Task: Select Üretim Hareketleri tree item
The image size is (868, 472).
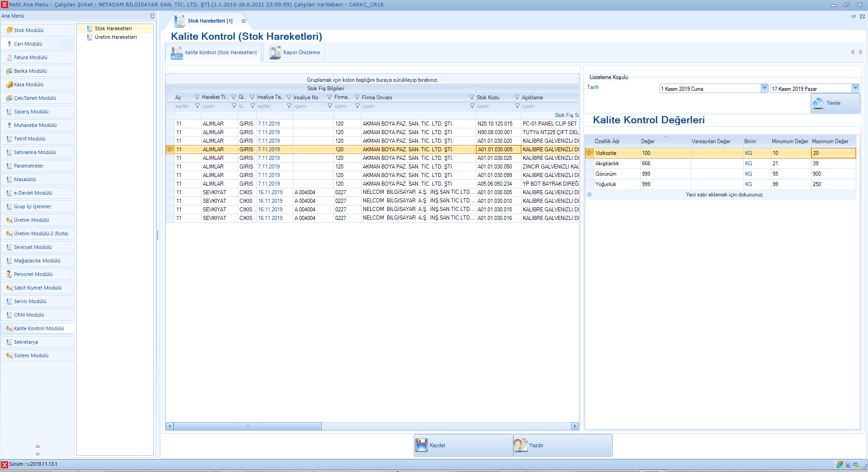Action: click(x=116, y=37)
